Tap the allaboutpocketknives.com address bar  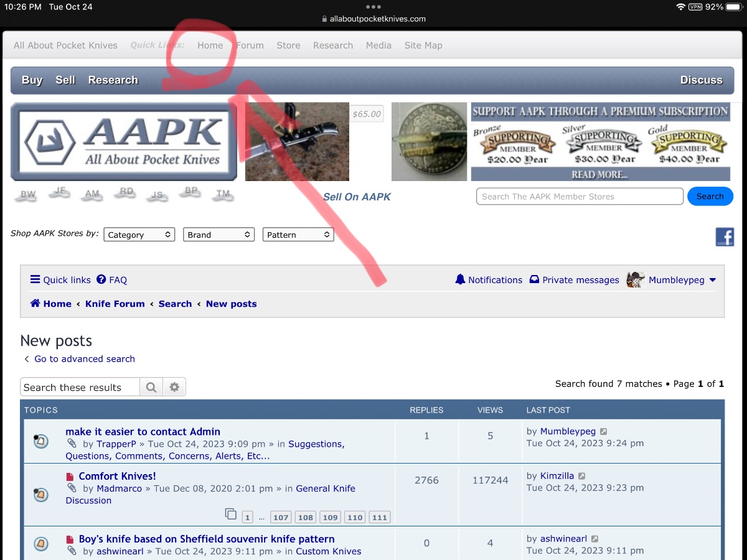click(374, 19)
